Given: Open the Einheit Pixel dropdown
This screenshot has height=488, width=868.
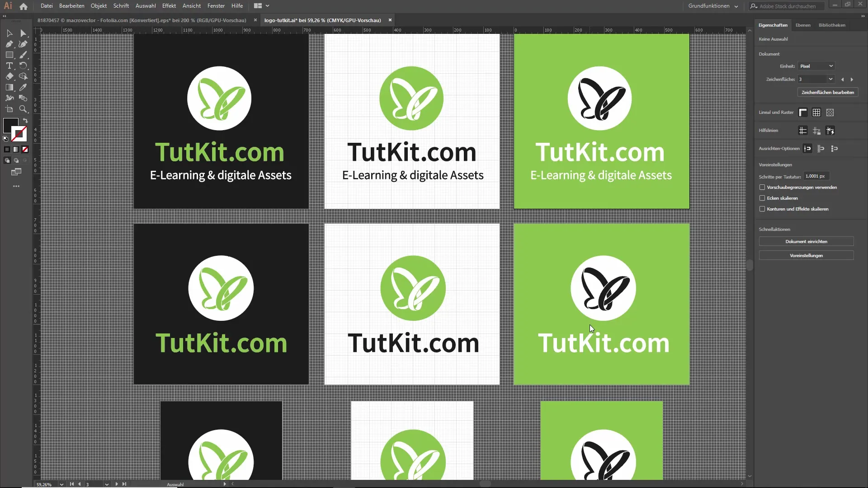Looking at the screenshot, I should click(816, 66).
